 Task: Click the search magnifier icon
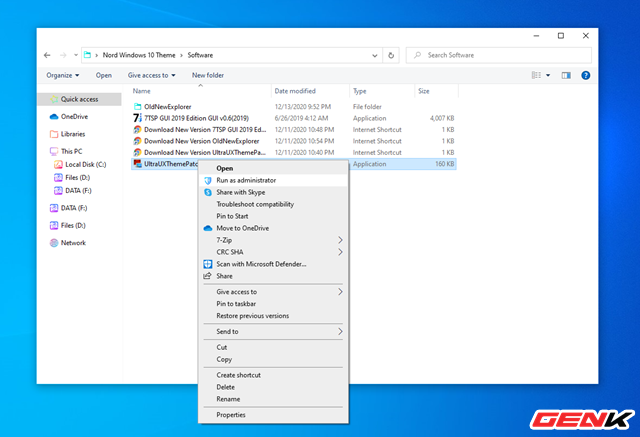(x=417, y=55)
